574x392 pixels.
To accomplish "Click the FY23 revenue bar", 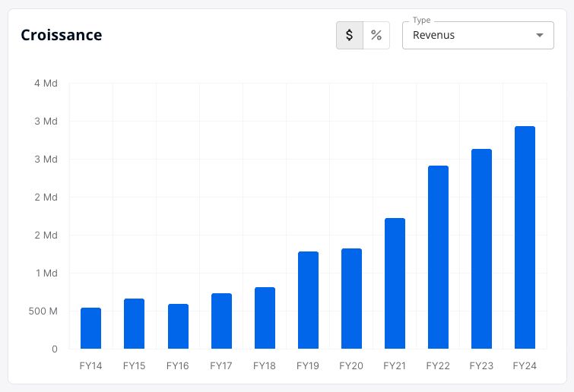I will tap(481, 248).
